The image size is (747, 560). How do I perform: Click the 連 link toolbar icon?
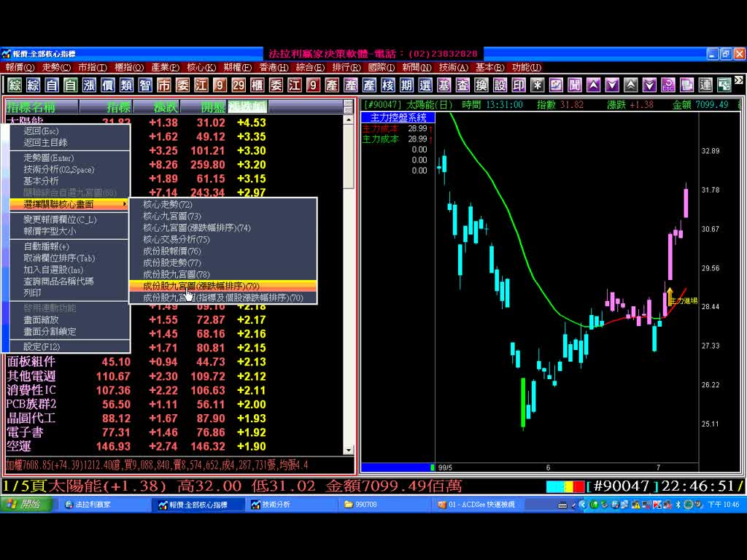click(x=705, y=85)
